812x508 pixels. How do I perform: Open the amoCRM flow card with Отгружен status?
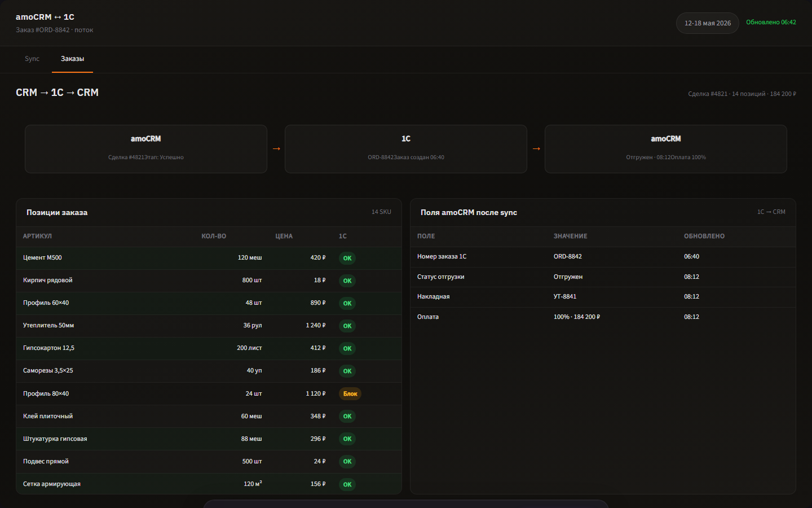[x=666, y=149]
